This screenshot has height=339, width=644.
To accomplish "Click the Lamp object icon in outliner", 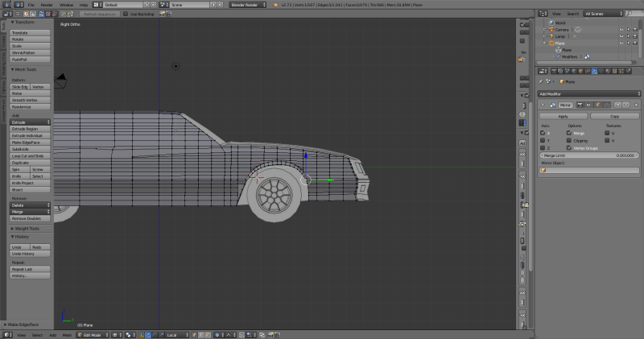I will [550, 36].
